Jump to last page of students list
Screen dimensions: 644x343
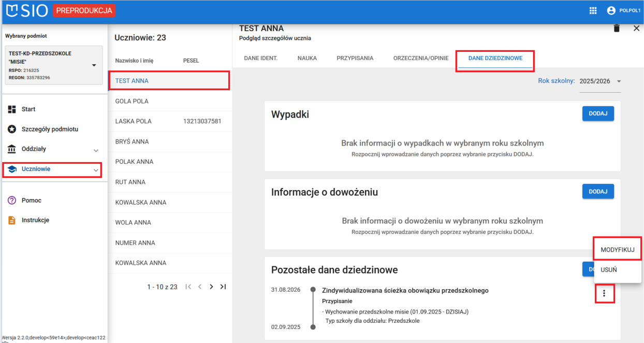point(223,287)
